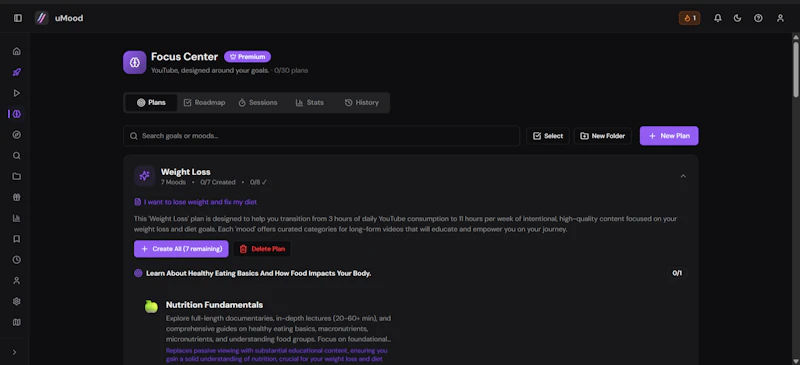The width and height of the screenshot is (800, 365).
Task: Switch to the Sessions tab
Action: point(258,103)
